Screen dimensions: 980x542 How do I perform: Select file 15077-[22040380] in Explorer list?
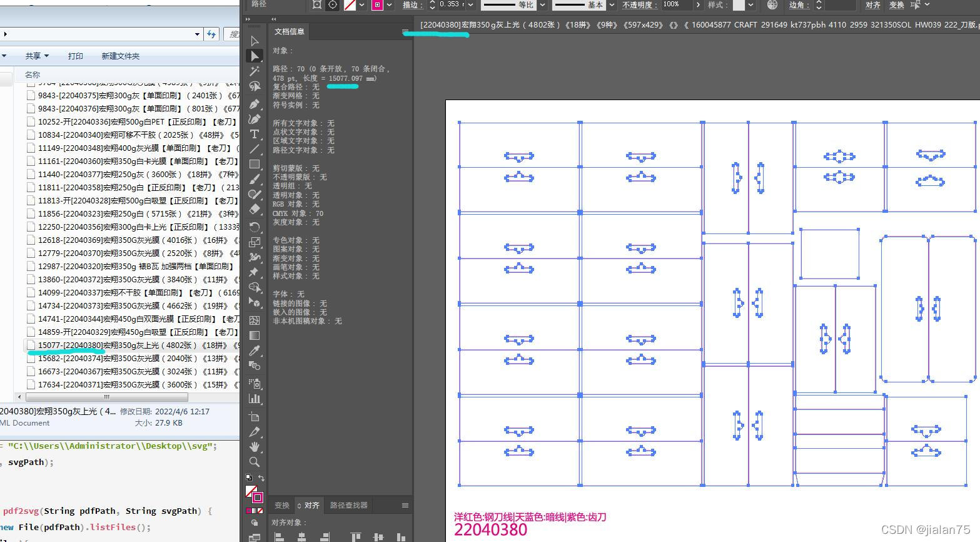(x=132, y=345)
